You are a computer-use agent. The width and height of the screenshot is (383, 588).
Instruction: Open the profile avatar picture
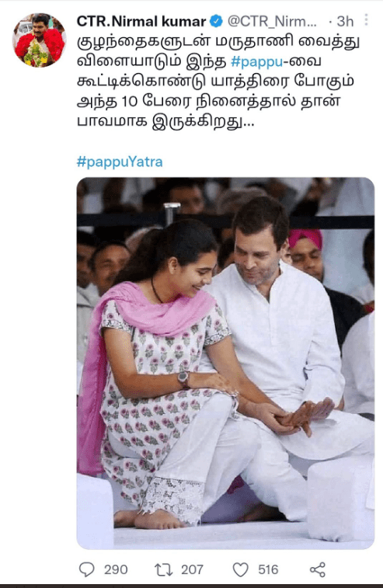point(40,40)
